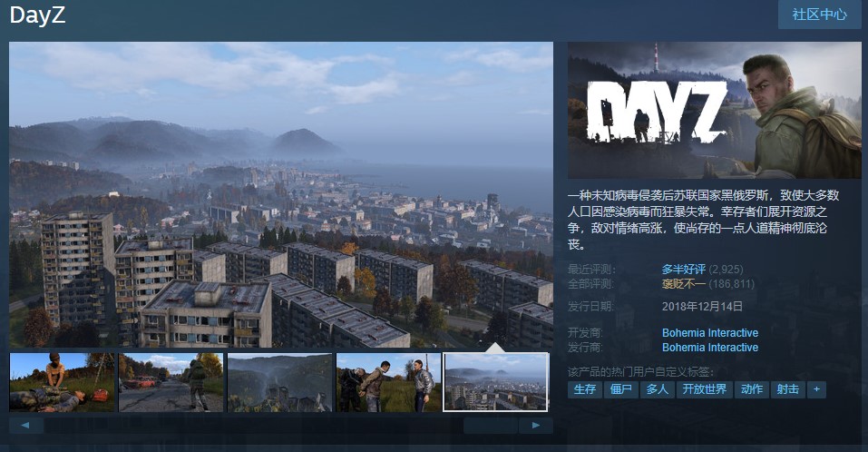Select the 射击 tag

788,389
